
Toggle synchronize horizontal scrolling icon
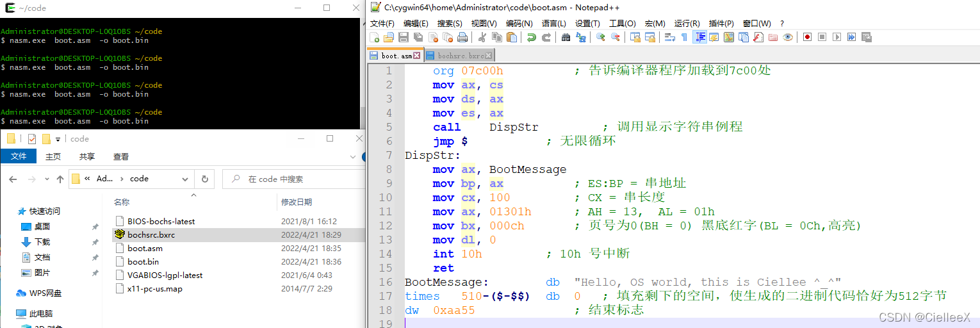tap(651, 37)
